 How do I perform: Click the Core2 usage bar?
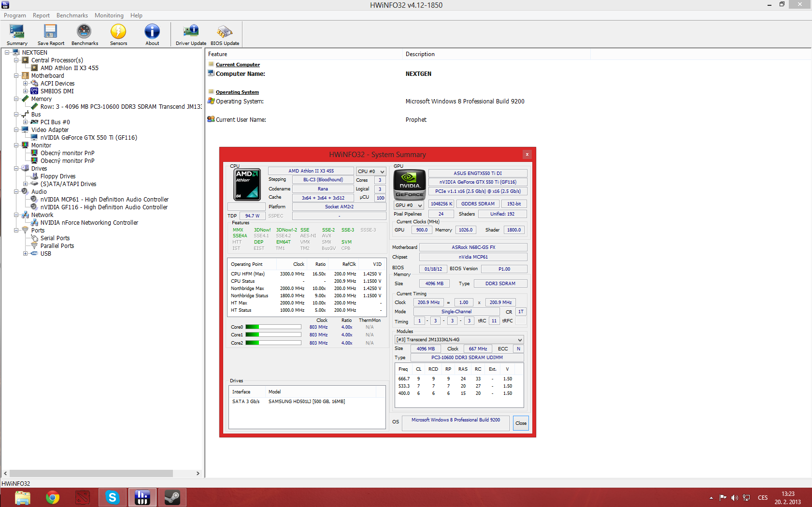tap(273, 343)
